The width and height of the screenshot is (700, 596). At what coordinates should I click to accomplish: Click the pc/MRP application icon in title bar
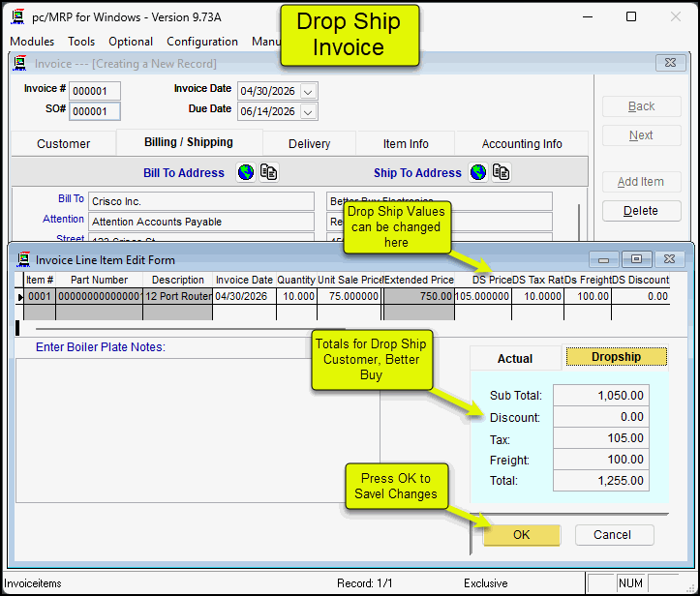(17, 17)
